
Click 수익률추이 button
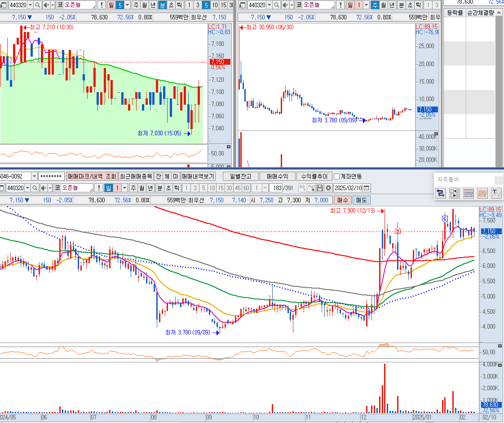tap(314, 176)
